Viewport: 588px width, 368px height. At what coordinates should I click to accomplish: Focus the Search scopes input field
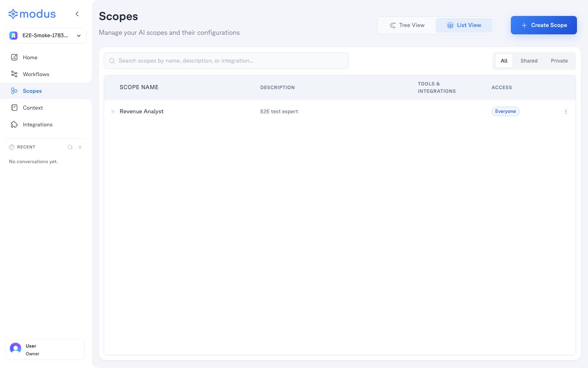[226, 61]
